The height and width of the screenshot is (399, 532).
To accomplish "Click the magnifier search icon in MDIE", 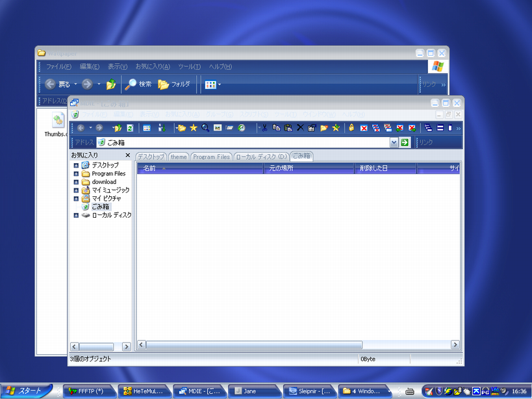I will pos(205,128).
